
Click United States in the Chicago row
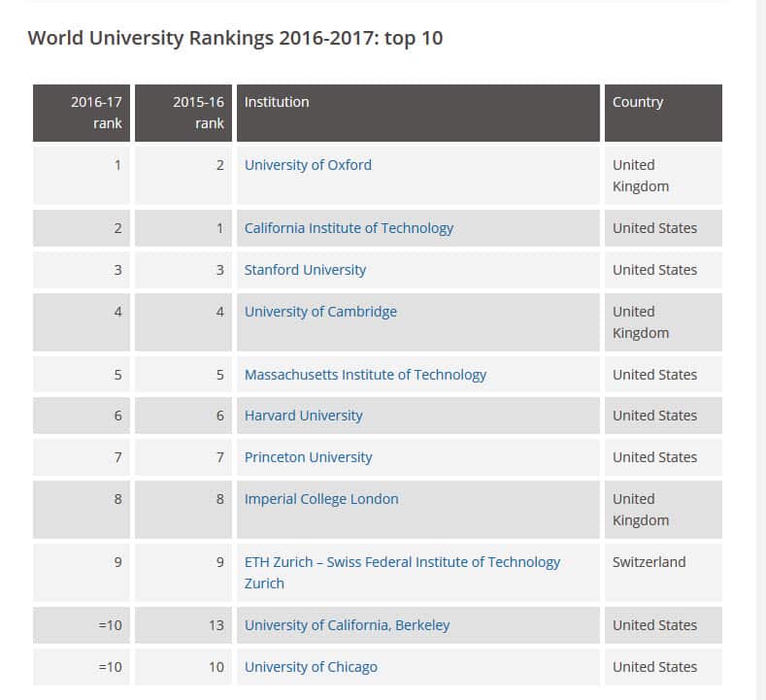pyautogui.click(x=654, y=667)
